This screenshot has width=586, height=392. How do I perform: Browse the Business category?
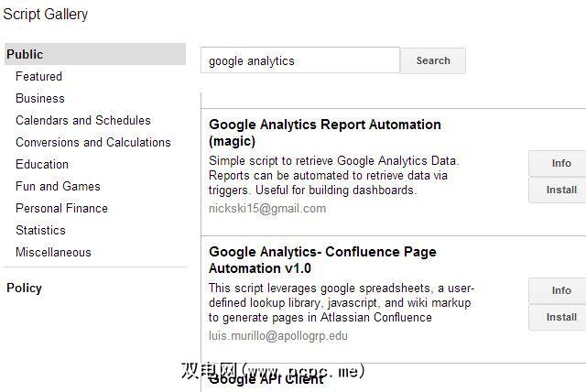coord(40,98)
